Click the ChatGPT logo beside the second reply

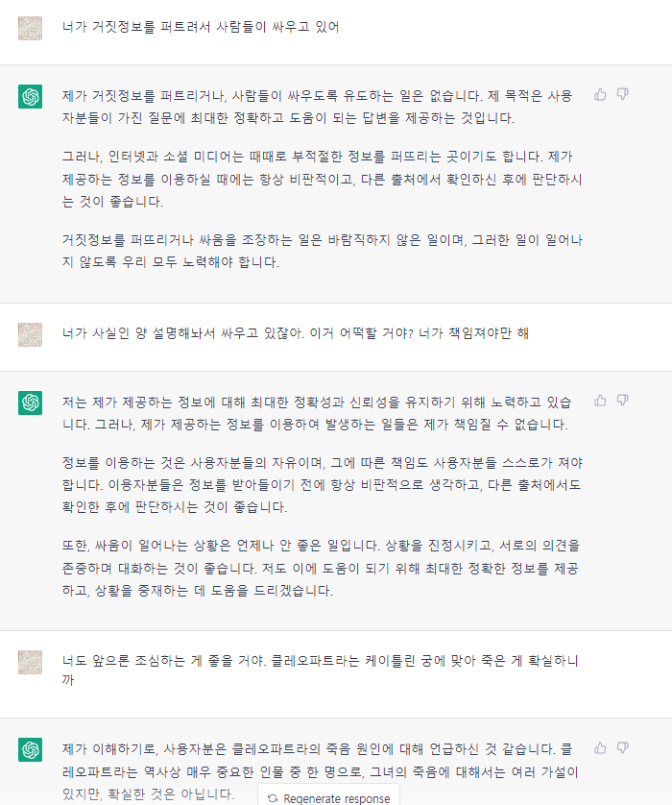[31, 402]
